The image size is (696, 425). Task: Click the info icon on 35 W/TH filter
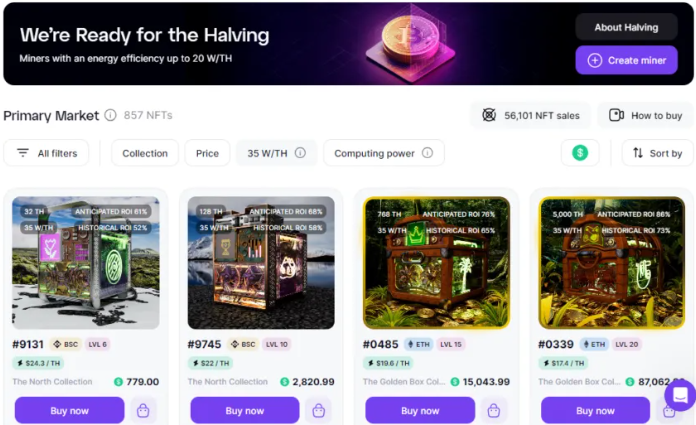pyautogui.click(x=301, y=153)
